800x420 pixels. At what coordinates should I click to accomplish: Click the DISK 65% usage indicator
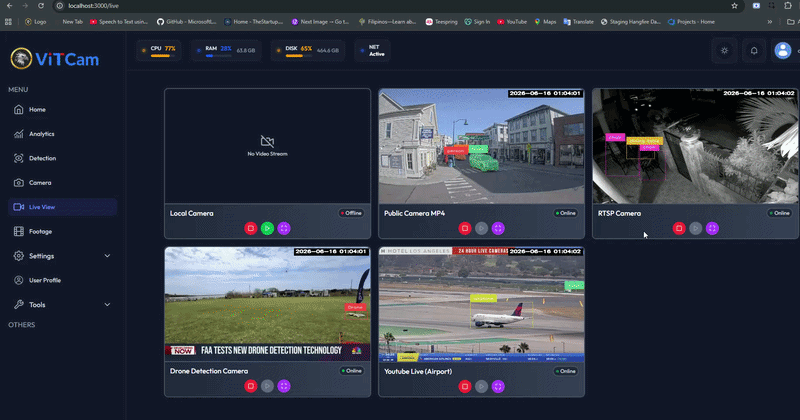tap(308, 51)
